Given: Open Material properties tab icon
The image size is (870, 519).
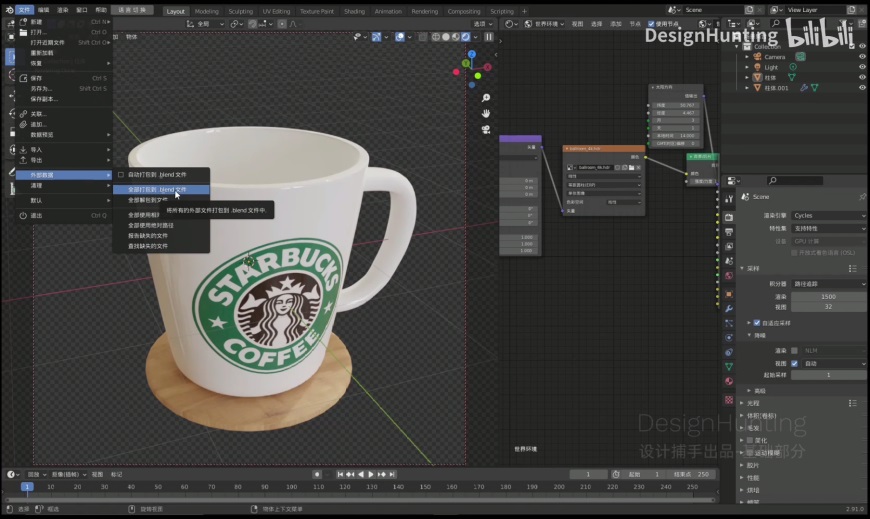Looking at the screenshot, I should pos(729,381).
